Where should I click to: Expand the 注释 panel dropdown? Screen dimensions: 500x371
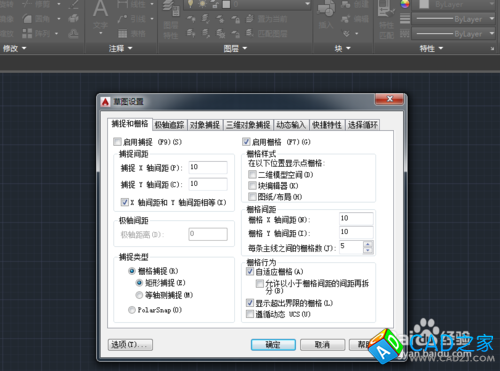(x=121, y=49)
